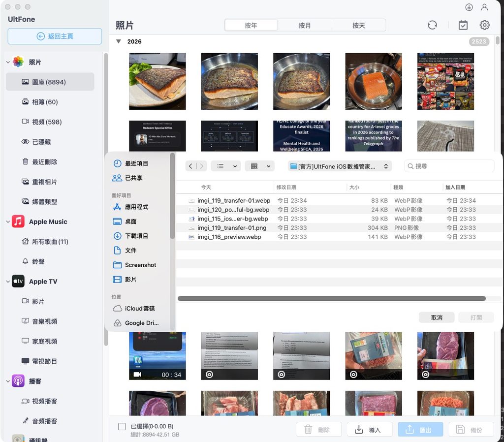Open the calendar checkmark icon
The height and width of the screenshot is (442, 504).
pos(463,25)
